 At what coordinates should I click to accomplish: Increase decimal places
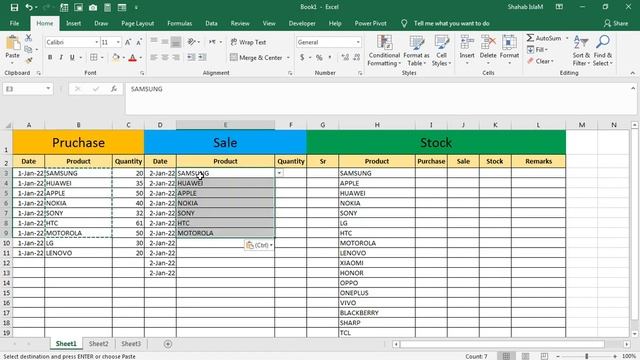pyautogui.click(x=345, y=58)
